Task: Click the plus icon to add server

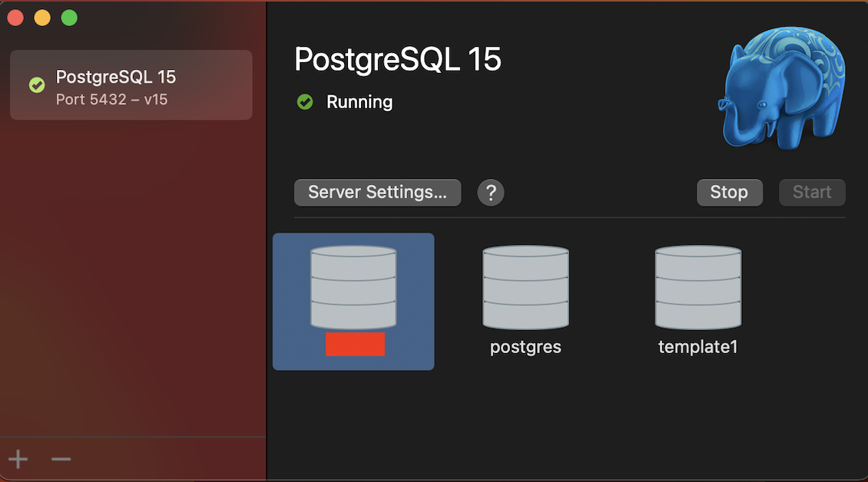Action: (x=18, y=459)
